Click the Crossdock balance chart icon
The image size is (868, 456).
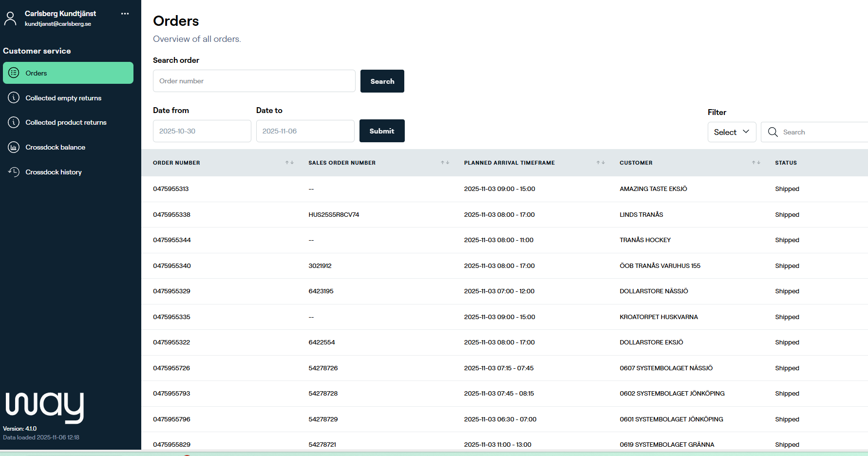(x=14, y=147)
